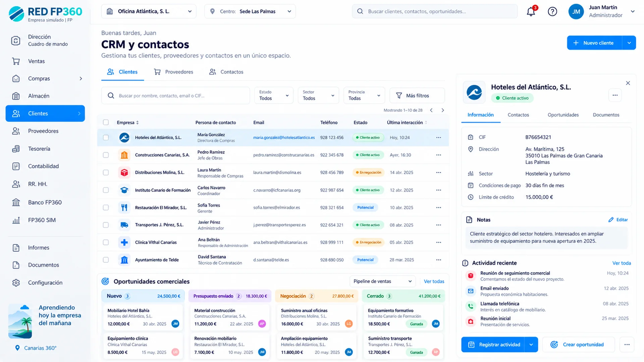644x362 pixels.
Task: Tick the Instituto Canario de Formación checkbox
Action: (x=106, y=190)
